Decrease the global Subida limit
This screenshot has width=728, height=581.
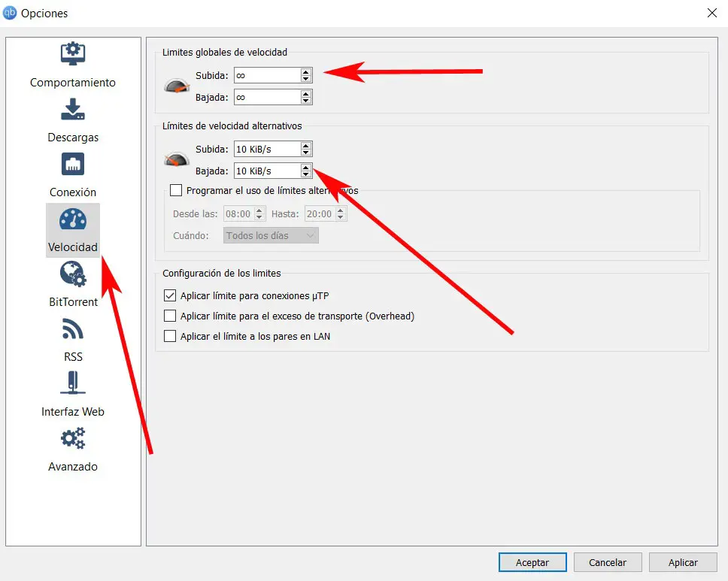[x=305, y=79]
